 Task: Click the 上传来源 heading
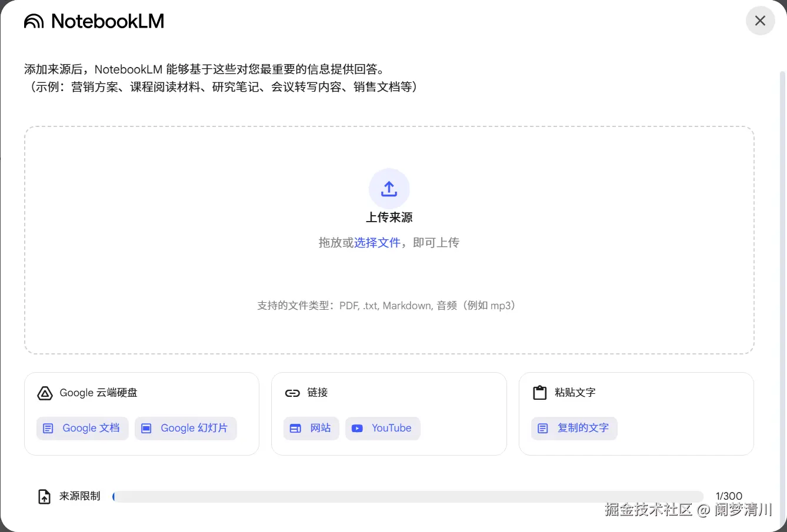(x=389, y=218)
